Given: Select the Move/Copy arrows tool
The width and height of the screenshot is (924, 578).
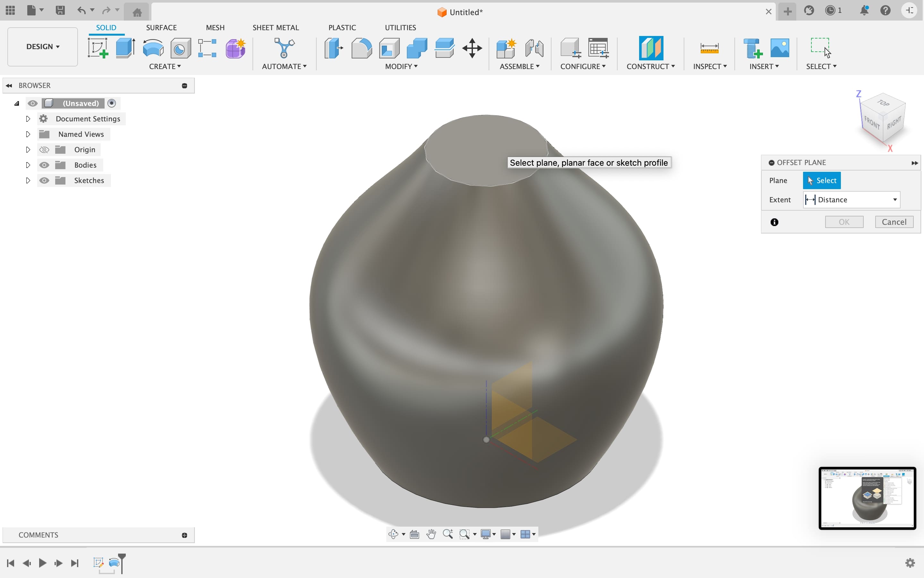Looking at the screenshot, I should [x=472, y=48].
